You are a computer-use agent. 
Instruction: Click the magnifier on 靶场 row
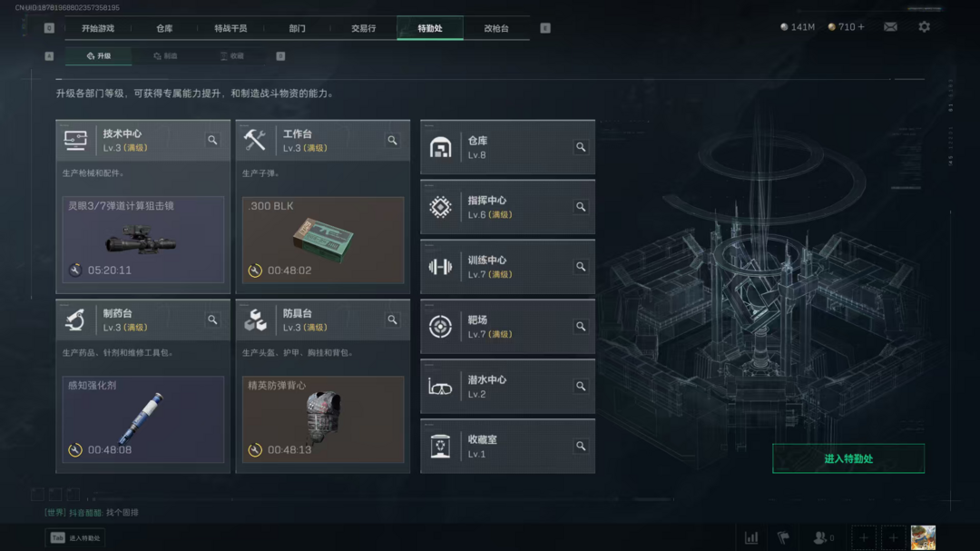click(581, 327)
